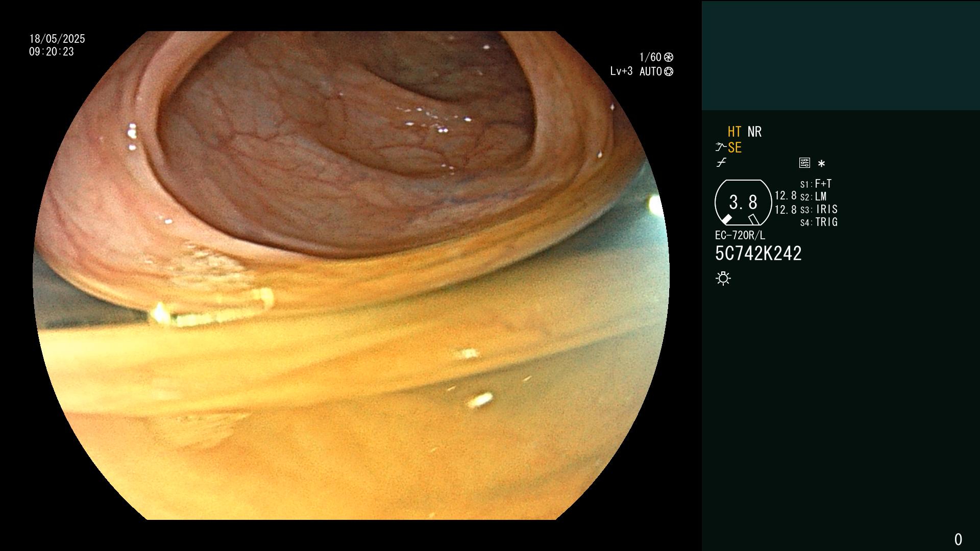
Task: Click the scope channel diagram showing 3.8
Action: click(x=743, y=203)
